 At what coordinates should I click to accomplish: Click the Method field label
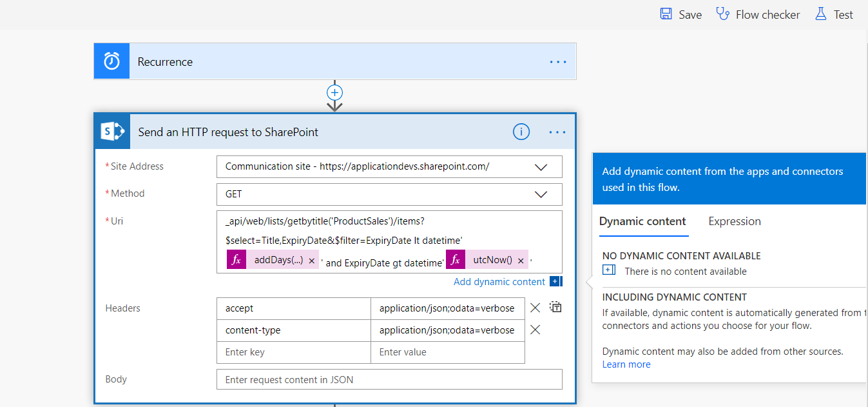(128, 194)
